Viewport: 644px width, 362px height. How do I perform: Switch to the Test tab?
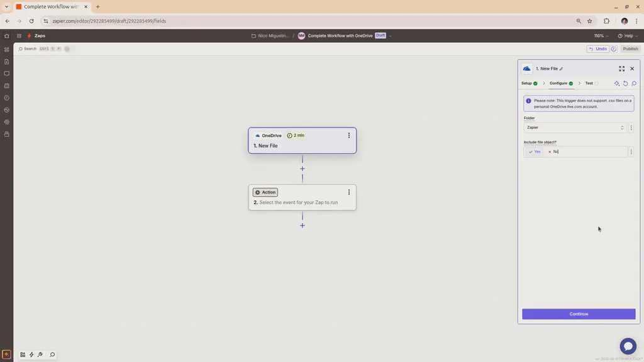[589, 83]
